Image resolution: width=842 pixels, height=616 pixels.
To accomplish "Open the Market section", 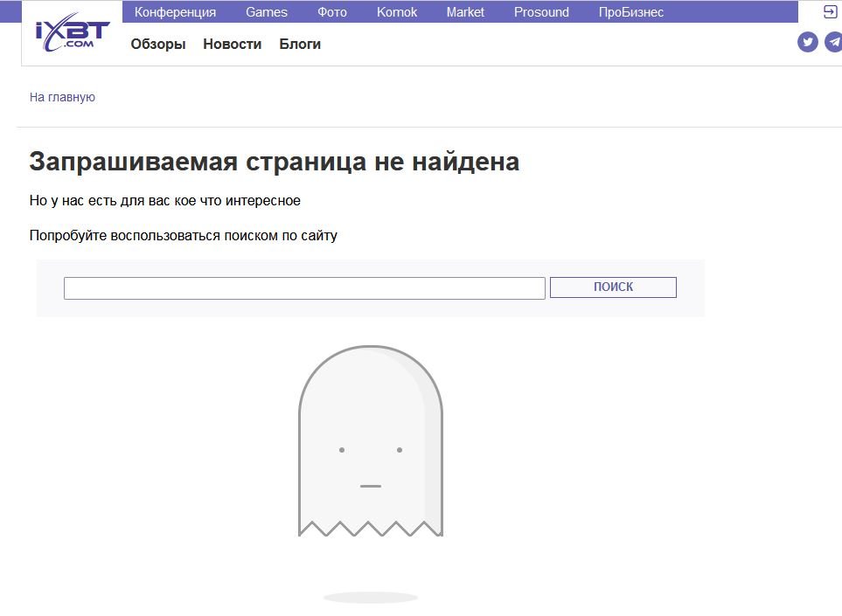I will pyautogui.click(x=465, y=12).
